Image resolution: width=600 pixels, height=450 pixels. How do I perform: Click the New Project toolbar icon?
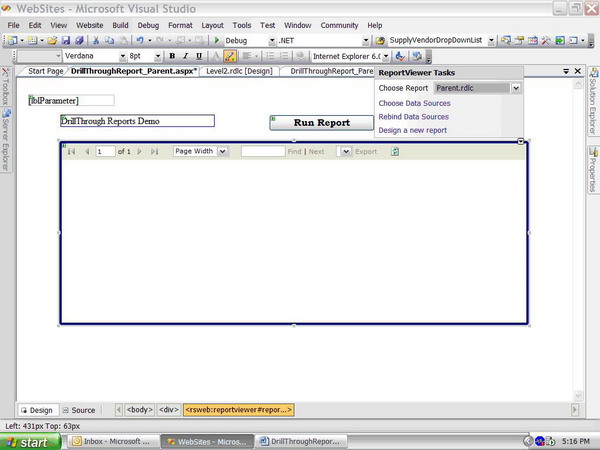click(x=13, y=41)
